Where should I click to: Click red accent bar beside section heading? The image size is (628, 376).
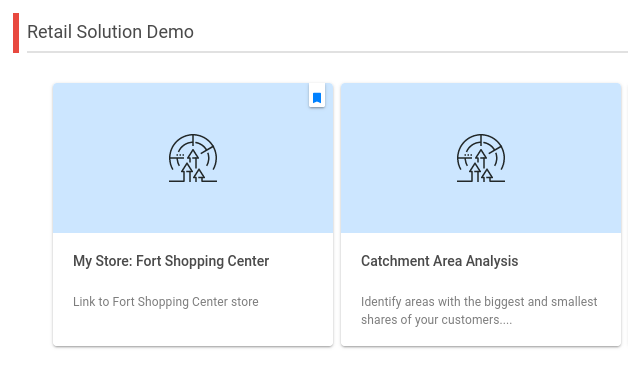click(x=16, y=33)
